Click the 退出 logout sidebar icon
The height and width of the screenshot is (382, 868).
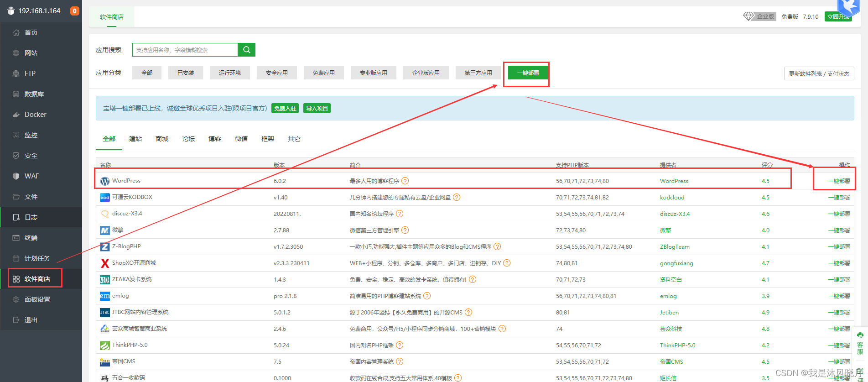tap(16, 320)
